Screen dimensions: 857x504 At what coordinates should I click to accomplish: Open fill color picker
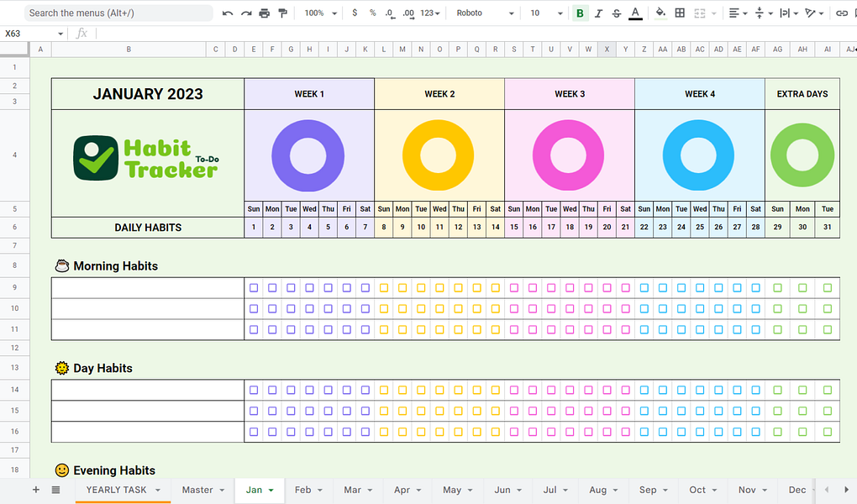660,13
